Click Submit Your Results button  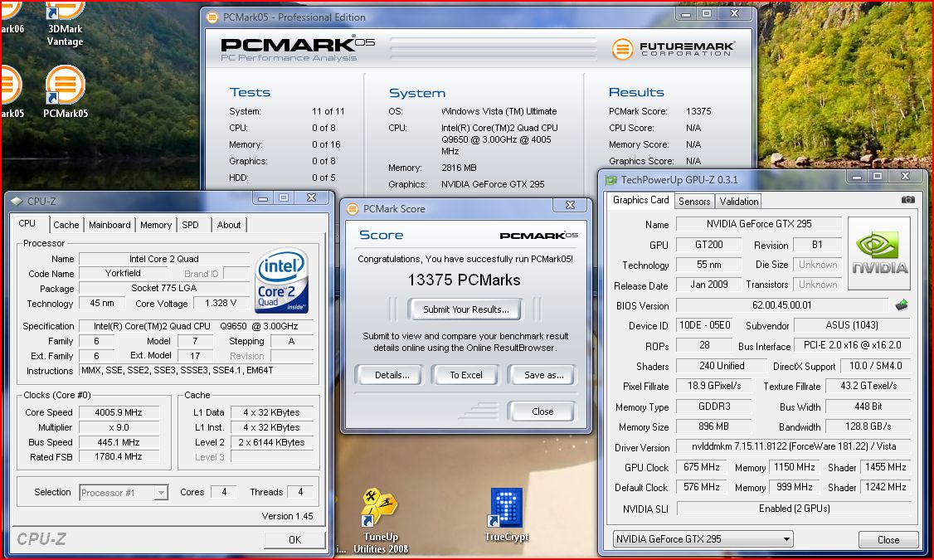tap(466, 309)
